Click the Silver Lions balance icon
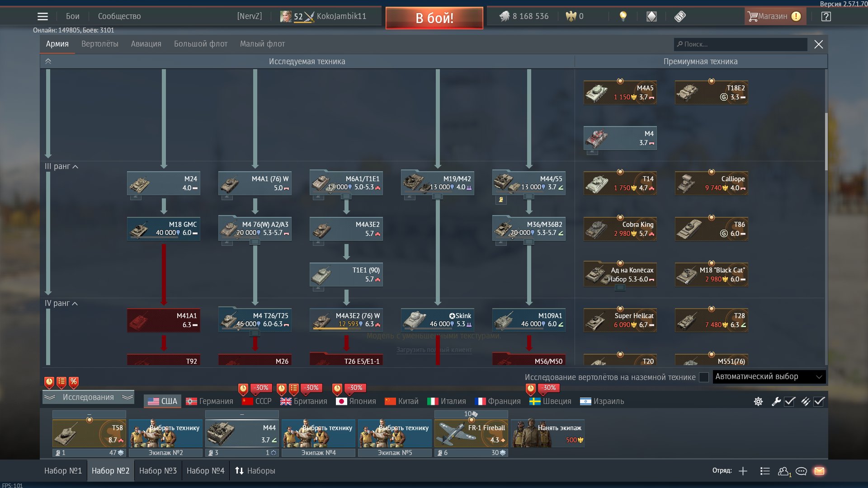 pyautogui.click(x=504, y=17)
